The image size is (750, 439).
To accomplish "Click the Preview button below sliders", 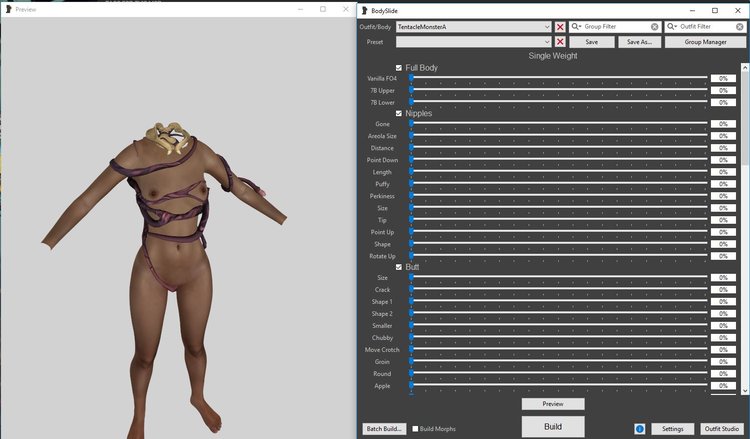I will 553,404.
